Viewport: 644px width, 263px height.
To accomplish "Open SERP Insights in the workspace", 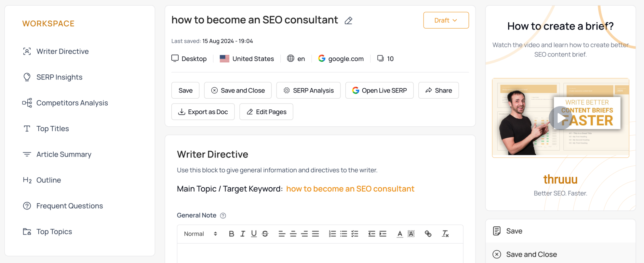I will (x=59, y=77).
